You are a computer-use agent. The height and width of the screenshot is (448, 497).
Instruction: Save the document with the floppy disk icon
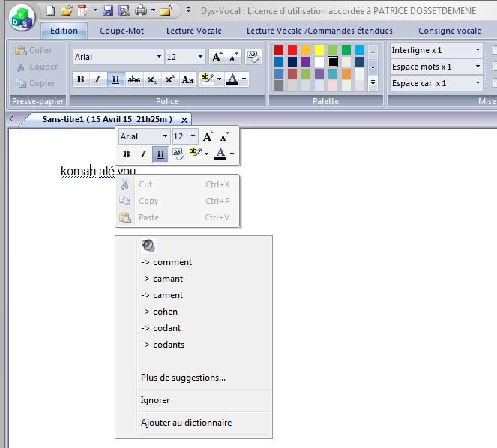pos(108,10)
